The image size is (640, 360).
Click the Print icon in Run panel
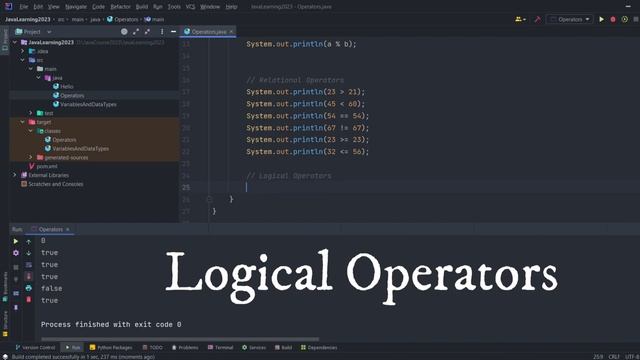click(x=29, y=288)
